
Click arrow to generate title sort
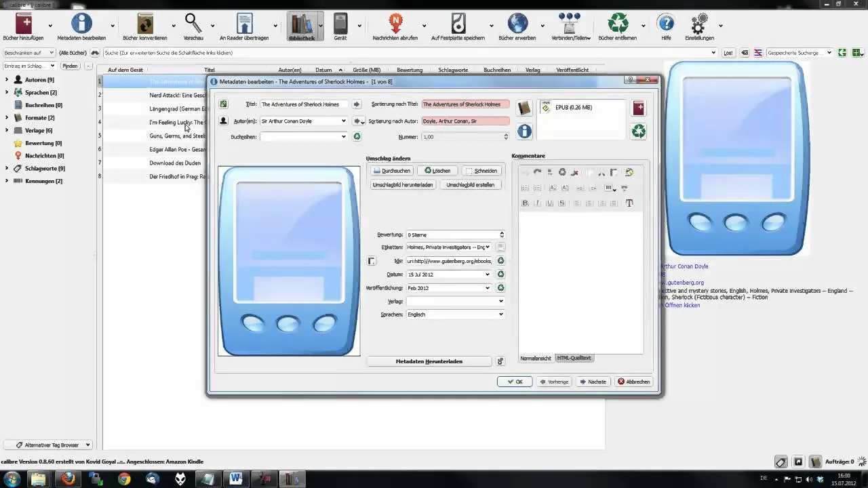[357, 104]
